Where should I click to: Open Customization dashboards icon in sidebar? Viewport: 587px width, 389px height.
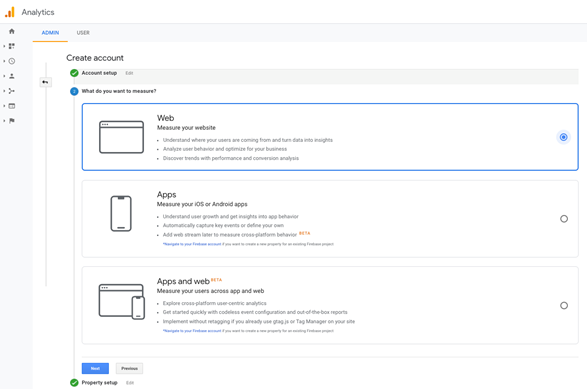(12, 46)
